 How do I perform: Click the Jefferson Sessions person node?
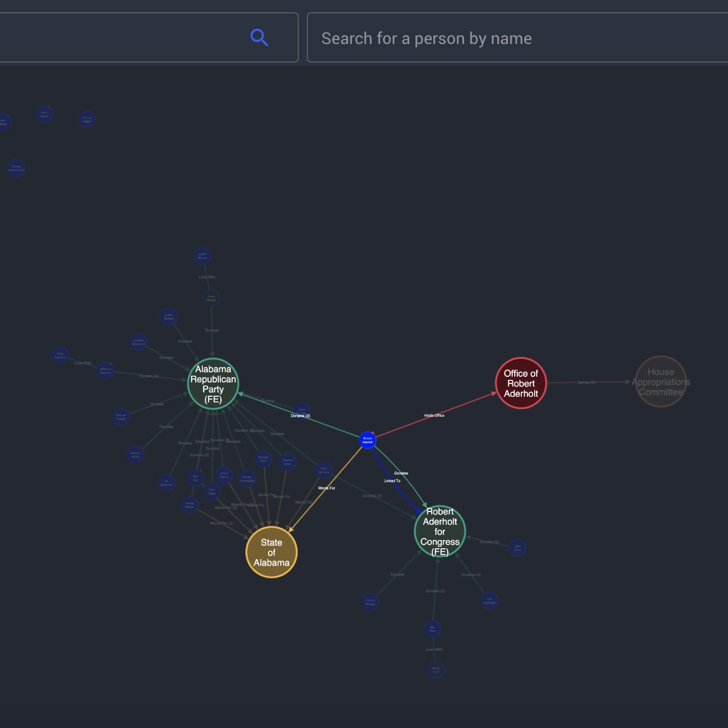(x=105, y=371)
